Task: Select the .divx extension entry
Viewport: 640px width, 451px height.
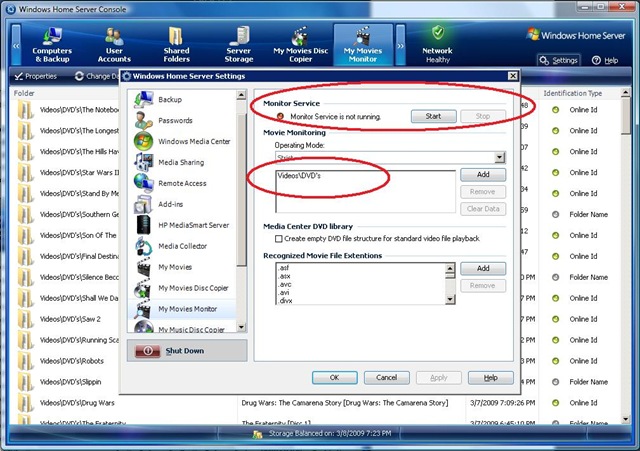Action: click(x=285, y=301)
